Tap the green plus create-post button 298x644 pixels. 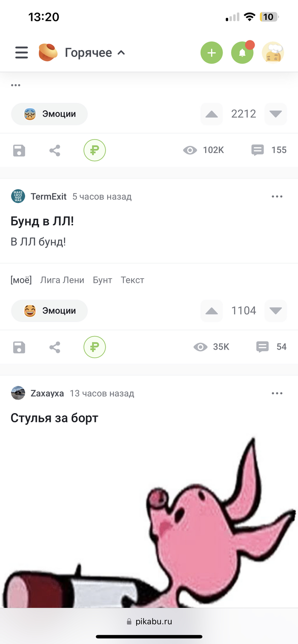click(212, 53)
